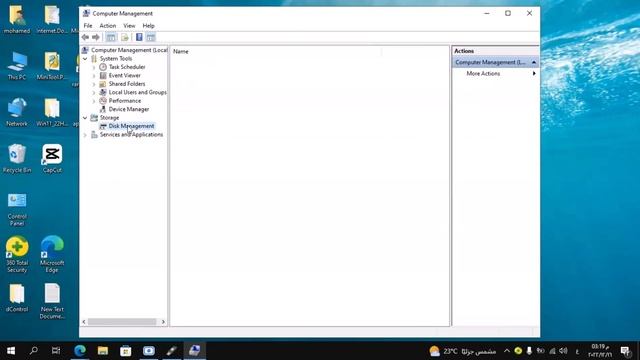Collapse the System Tools expander
Image resolution: width=640 pixels, height=360 pixels.
coord(85,59)
